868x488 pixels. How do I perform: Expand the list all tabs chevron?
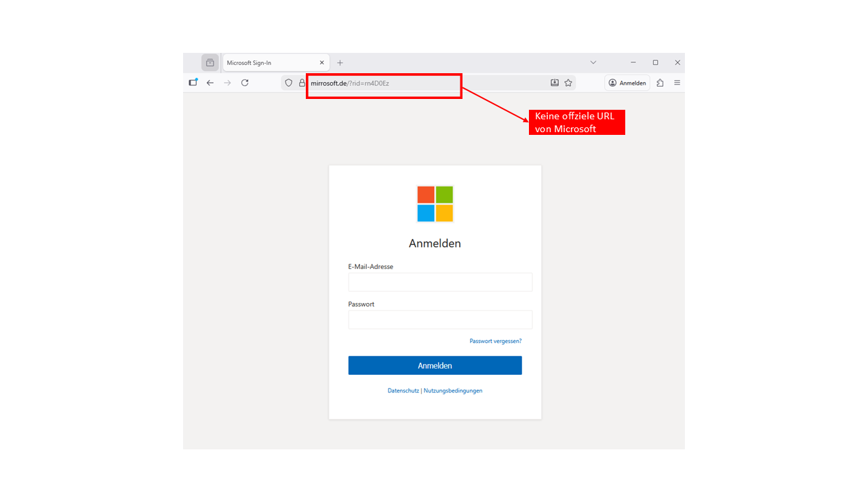[x=593, y=62]
